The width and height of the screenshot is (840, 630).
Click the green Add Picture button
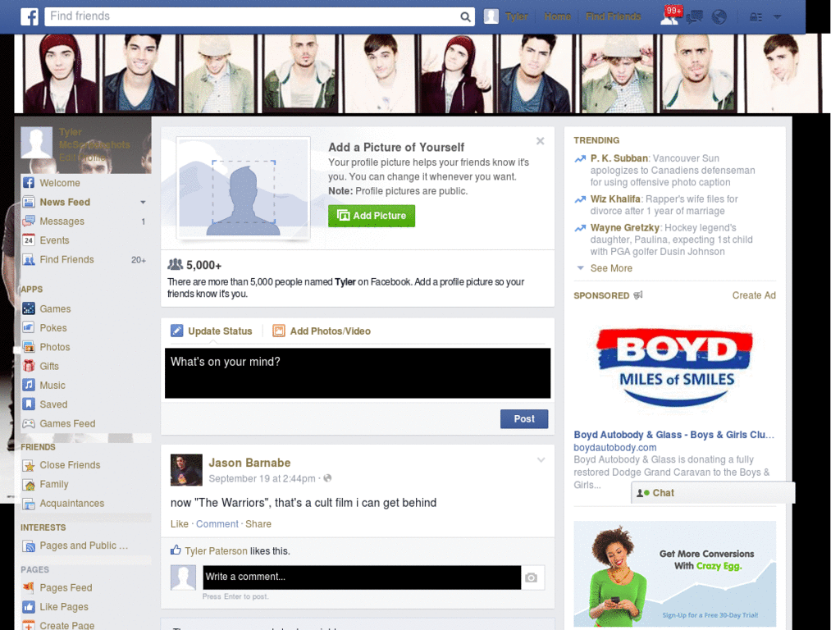point(372,216)
